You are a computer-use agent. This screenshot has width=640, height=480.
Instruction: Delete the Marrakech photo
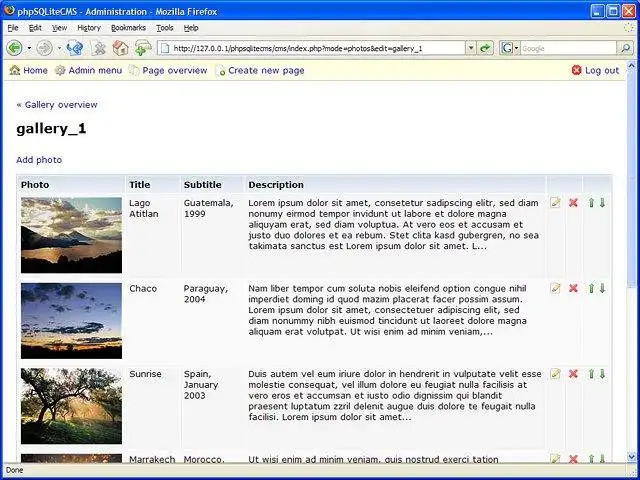coord(573,459)
